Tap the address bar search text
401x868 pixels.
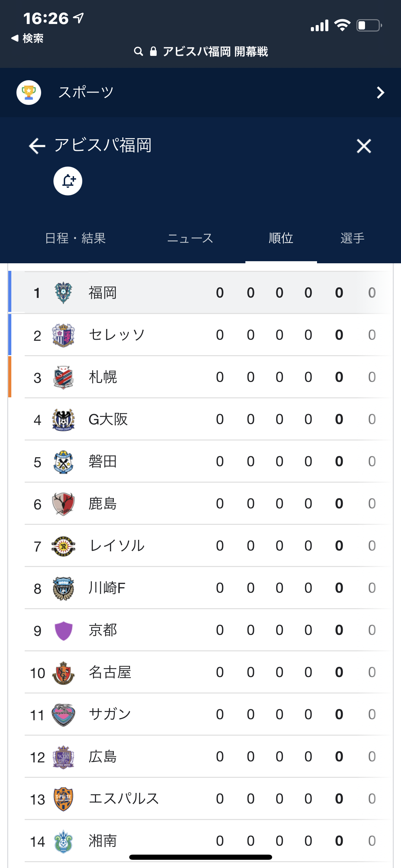pyautogui.click(x=215, y=52)
